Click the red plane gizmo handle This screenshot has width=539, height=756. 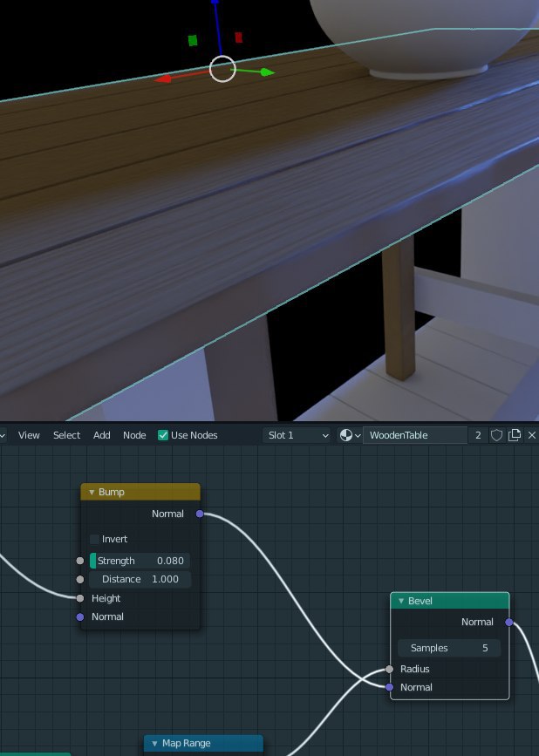pyautogui.click(x=239, y=37)
